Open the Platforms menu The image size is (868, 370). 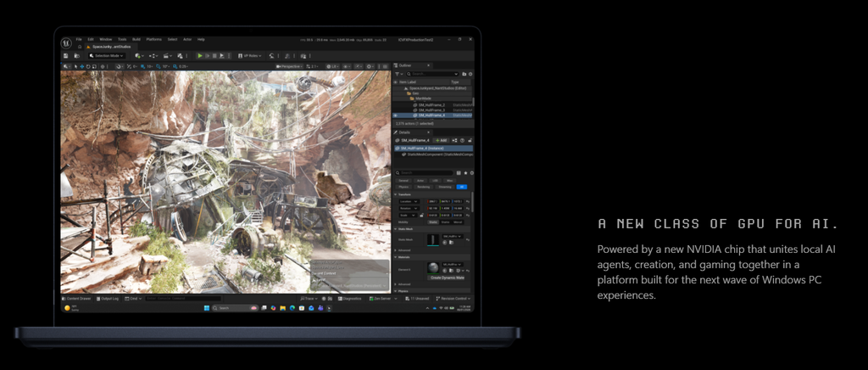pyautogui.click(x=154, y=39)
